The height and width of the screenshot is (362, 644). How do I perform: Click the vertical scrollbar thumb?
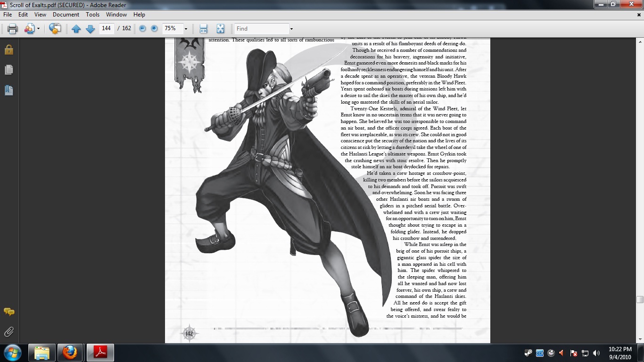click(640, 299)
